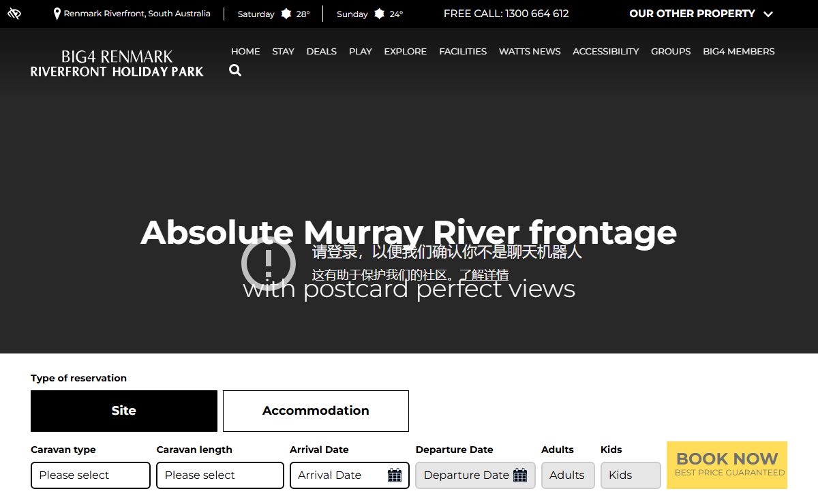Open the Explore menu item
Viewport: 818px width, 504px height.
[406, 51]
